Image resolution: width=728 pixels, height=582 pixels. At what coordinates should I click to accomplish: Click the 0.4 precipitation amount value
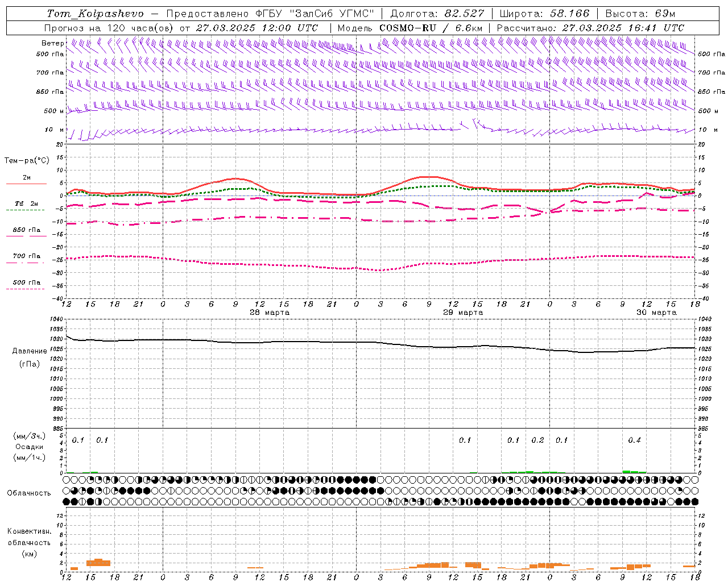point(635,440)
